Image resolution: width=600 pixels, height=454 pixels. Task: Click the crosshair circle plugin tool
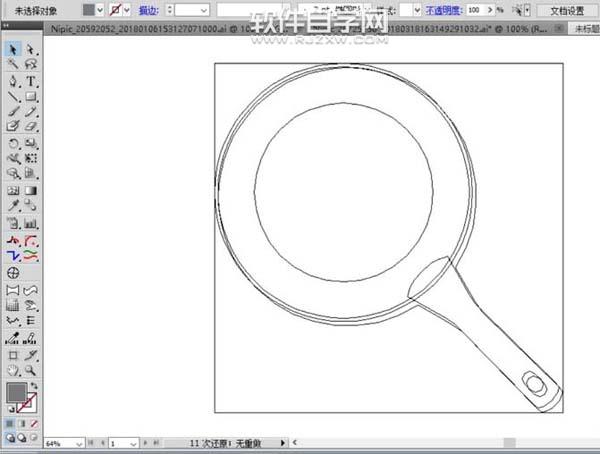click(x=13, y=273)
